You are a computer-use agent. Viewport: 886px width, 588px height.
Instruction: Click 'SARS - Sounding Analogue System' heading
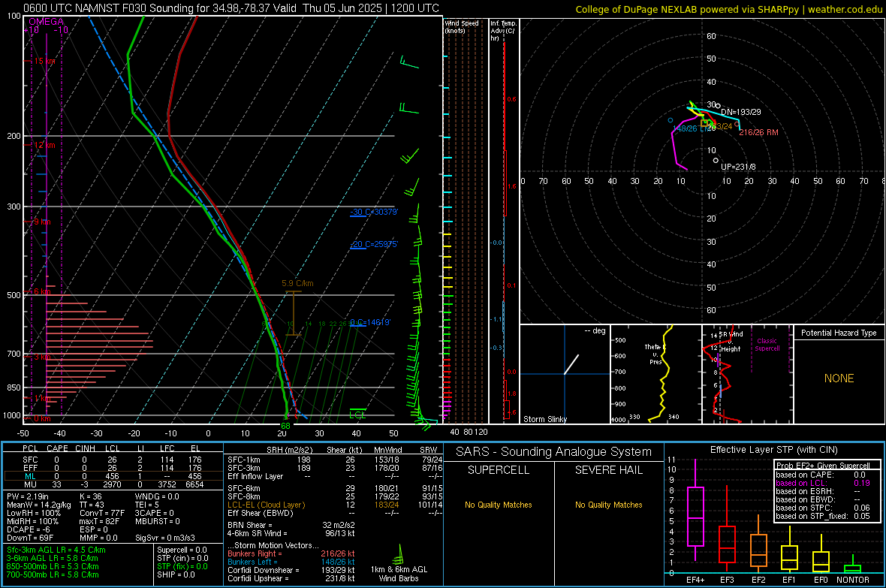pyautogui.click(x=554, y=452)
